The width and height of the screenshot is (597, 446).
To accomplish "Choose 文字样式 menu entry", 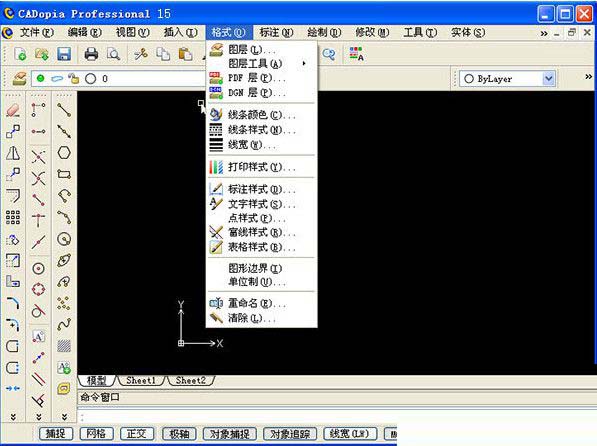I will (x=262, y=204).
